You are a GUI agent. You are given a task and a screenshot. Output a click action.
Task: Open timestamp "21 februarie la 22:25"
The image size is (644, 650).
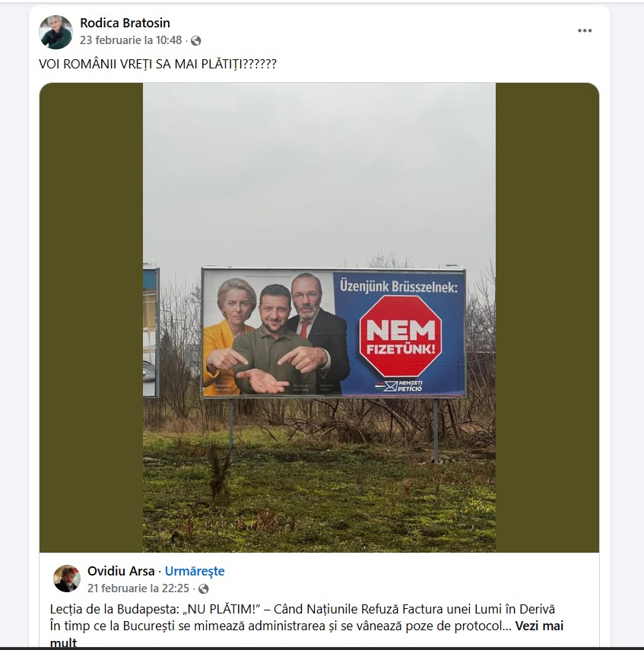[x=138, y=588]
